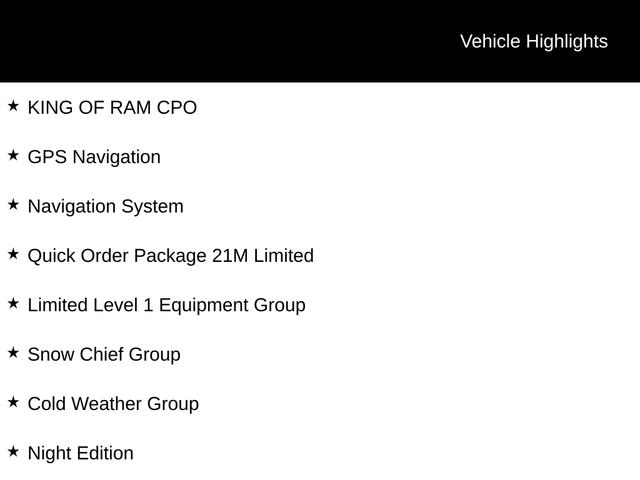Select the GPS Navigation highlight text
The width and height of the screenshot is (640, 480).
pyautogui.click(x=94, y=158)
